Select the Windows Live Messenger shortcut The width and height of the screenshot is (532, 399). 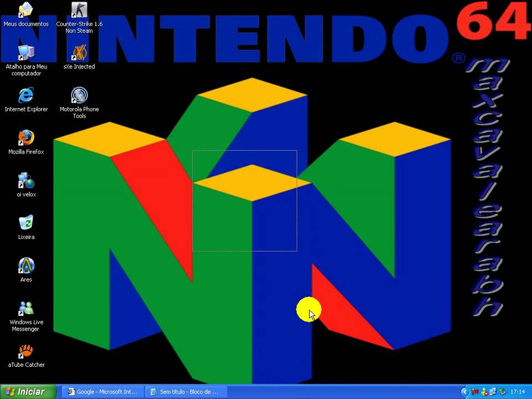point(26,316)
